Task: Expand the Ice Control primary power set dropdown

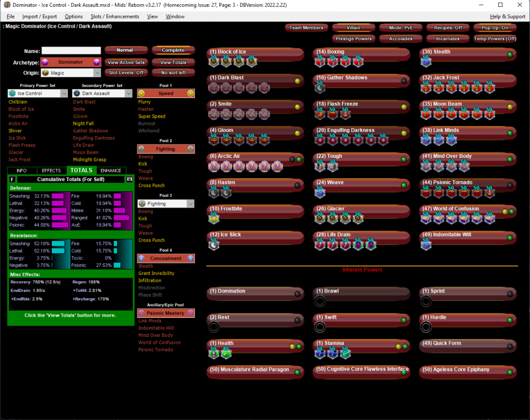Action: click(38, 93)
